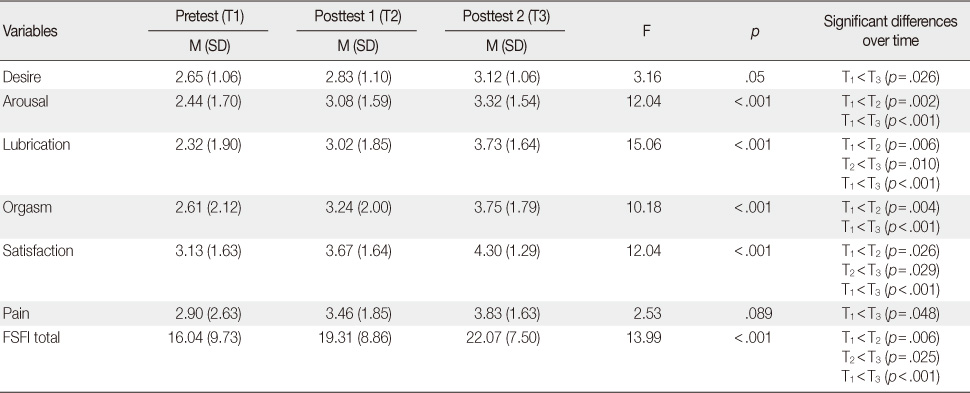
Task: Click the FSFI total row label
Action: (31, 338)
